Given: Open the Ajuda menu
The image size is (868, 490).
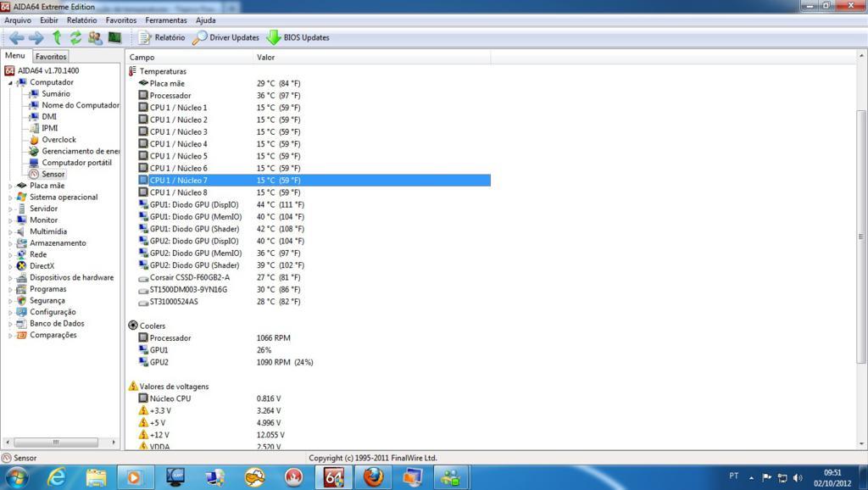Looking at the screenshot, I should click(x=205, y=20).
